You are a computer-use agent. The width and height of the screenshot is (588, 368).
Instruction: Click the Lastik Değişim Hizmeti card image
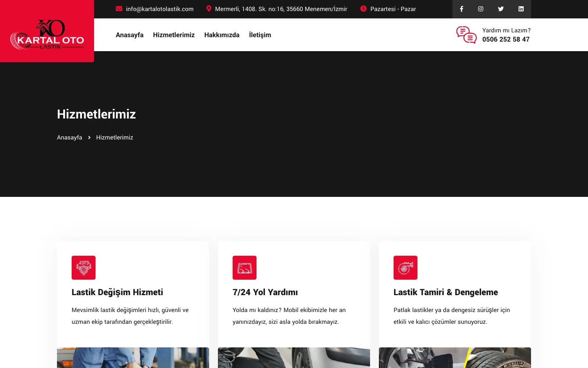[x=133, y=358]
